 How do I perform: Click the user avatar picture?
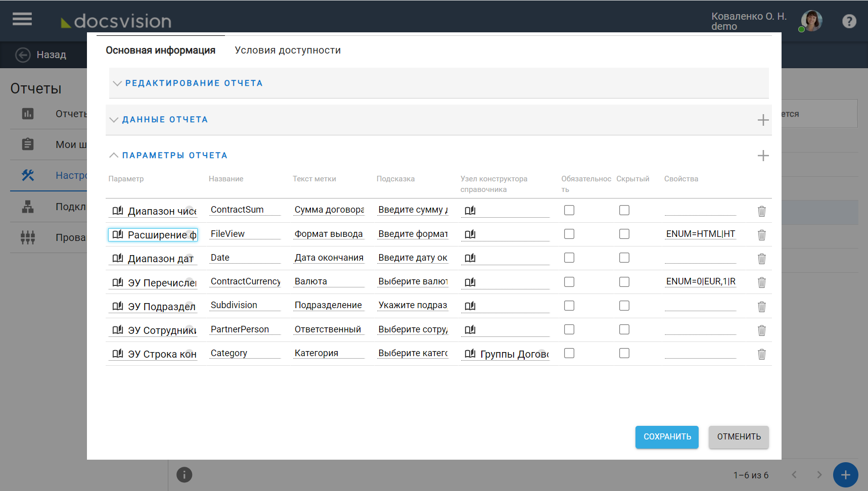(812, 21)
